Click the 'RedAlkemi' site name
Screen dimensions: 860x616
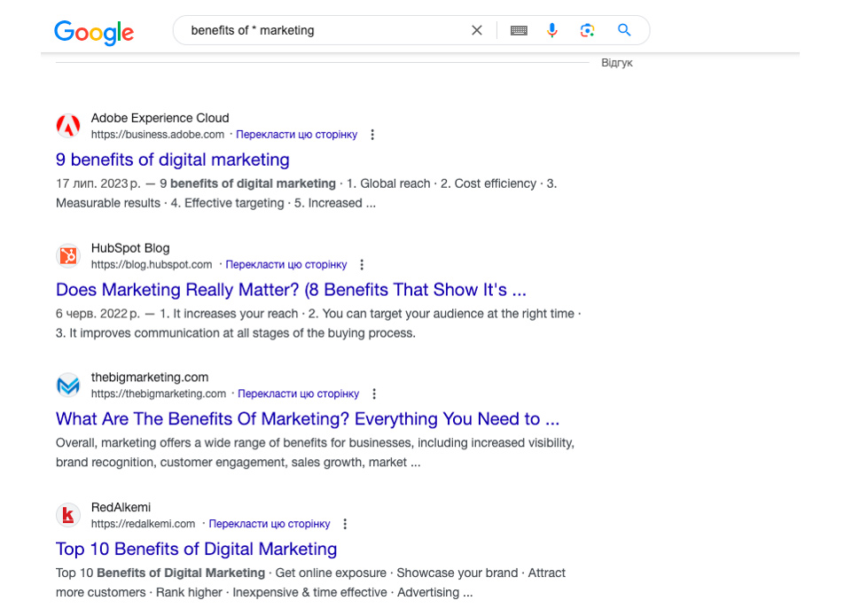(121, 507)
